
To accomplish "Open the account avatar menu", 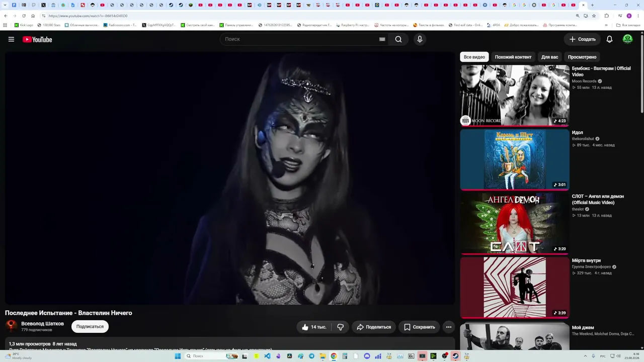I will tap(627, 39).
